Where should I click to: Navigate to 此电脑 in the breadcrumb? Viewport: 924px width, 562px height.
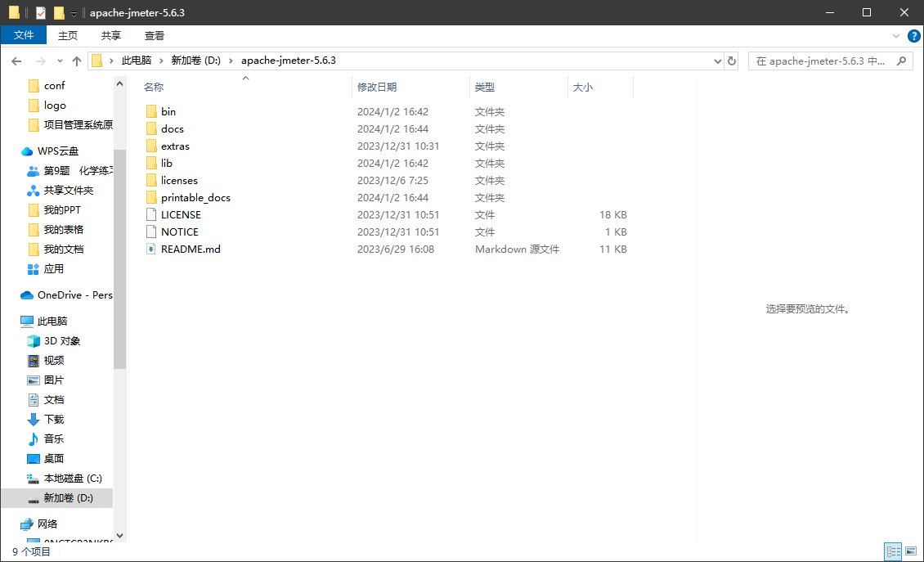tap(136, 61)
